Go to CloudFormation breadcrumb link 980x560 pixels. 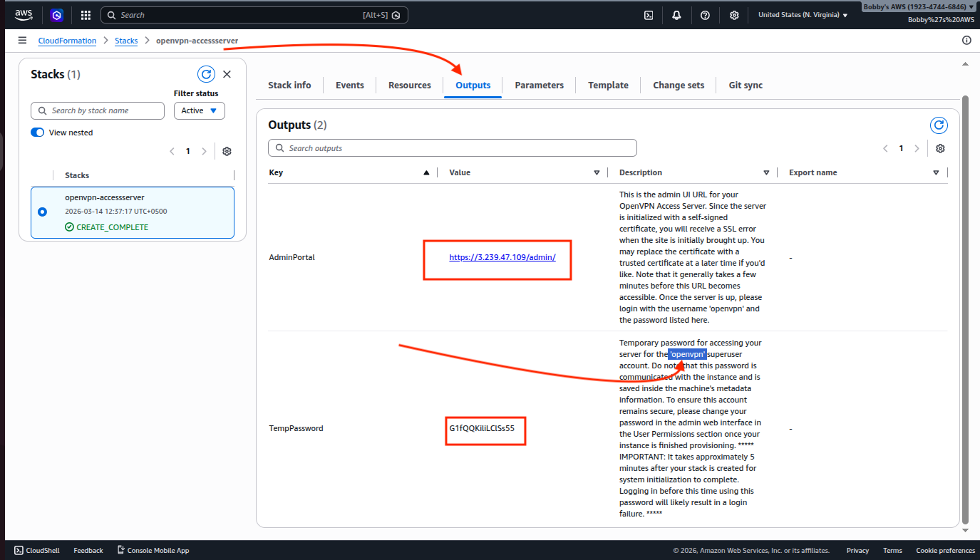[67, 41]
